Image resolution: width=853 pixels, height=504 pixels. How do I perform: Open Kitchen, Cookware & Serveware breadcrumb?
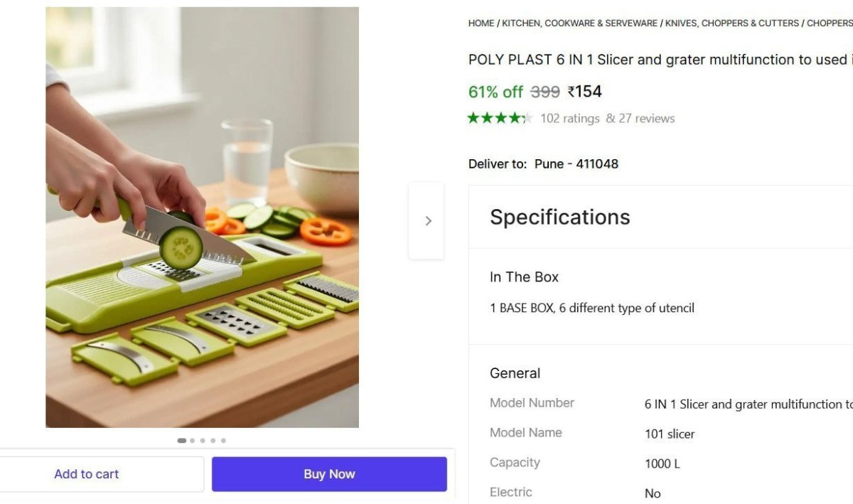coord(579,23)
